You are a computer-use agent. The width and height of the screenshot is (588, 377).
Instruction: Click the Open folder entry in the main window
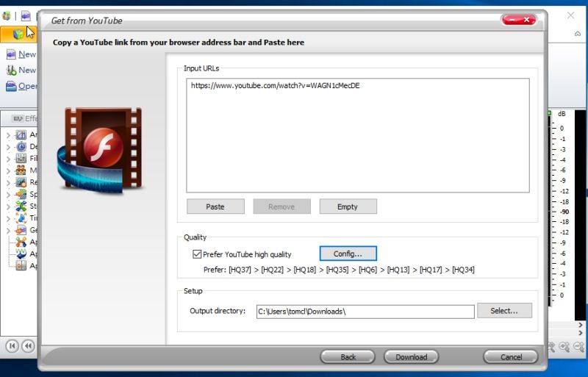point(21,86)
